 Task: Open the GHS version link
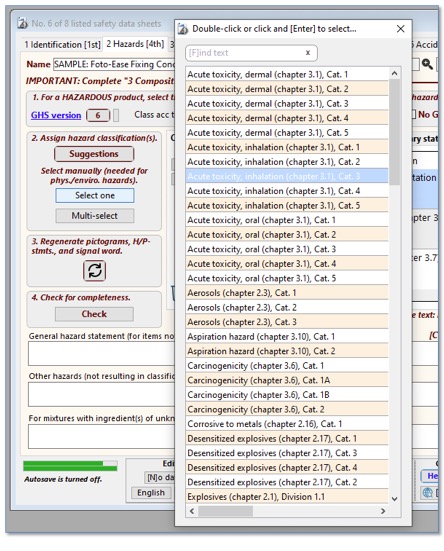(x=56, y=115)
